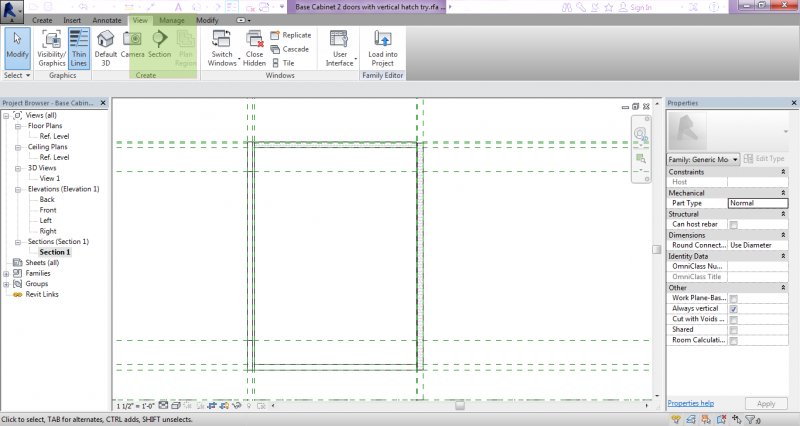Collapse the Constraints section

(783, 172)
